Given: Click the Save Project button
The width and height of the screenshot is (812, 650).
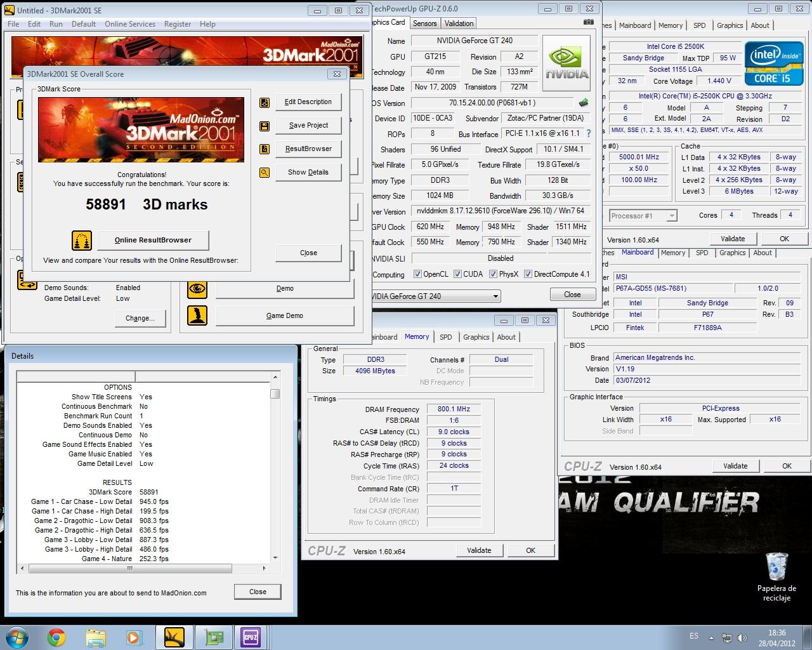Looking at the screenshot, I should pyautogui.click(x=308, y=126).
